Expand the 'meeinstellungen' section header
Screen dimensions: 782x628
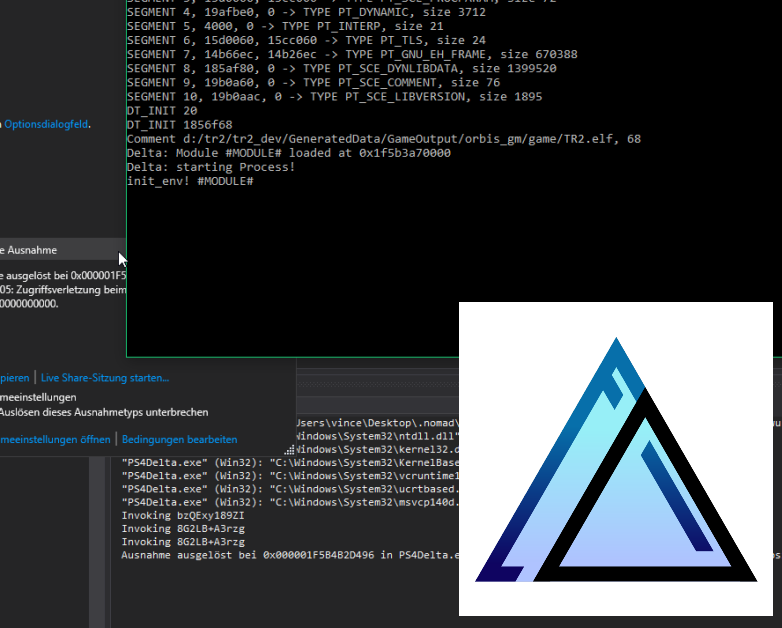[38, 397]
